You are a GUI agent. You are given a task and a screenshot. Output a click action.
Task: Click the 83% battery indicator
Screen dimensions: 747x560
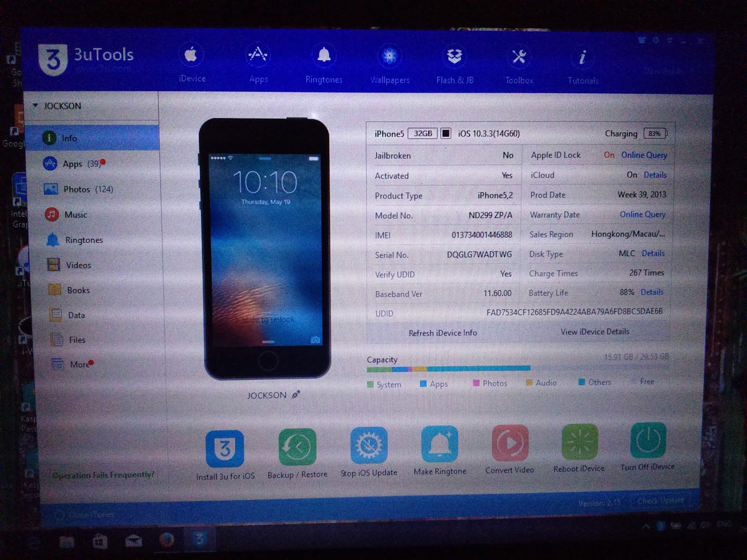click(655, 133)
